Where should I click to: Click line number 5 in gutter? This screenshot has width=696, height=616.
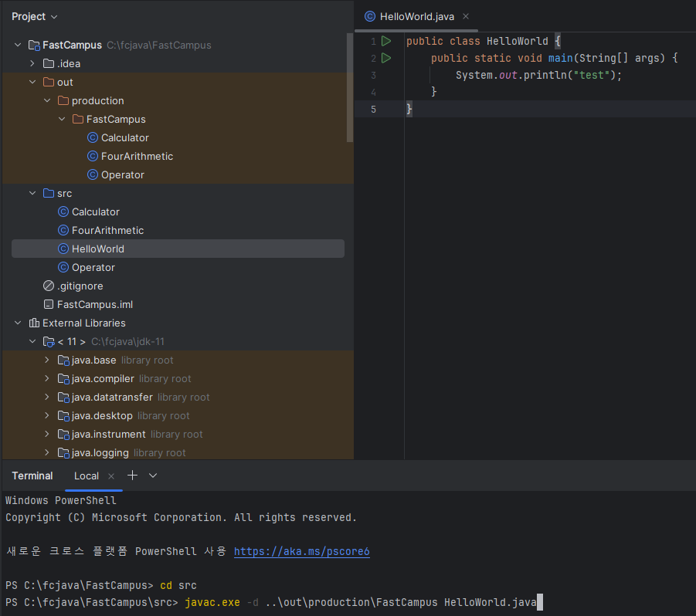click(x=373, y=109)
